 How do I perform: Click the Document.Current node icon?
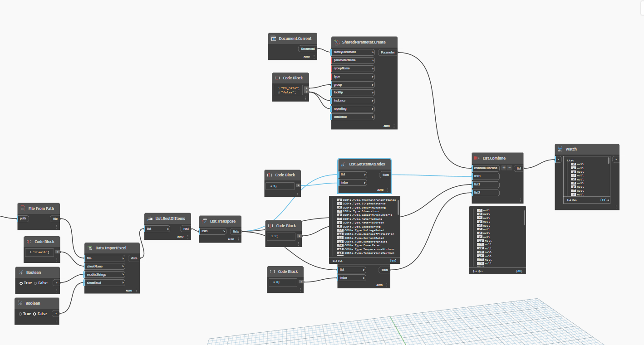pos(274,39)
